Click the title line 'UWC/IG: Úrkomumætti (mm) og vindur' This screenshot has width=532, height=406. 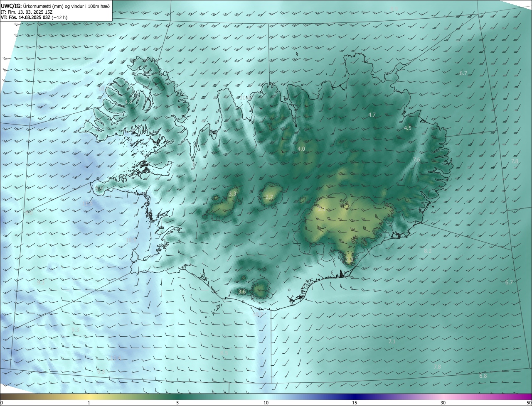click(x=56, y=6)
